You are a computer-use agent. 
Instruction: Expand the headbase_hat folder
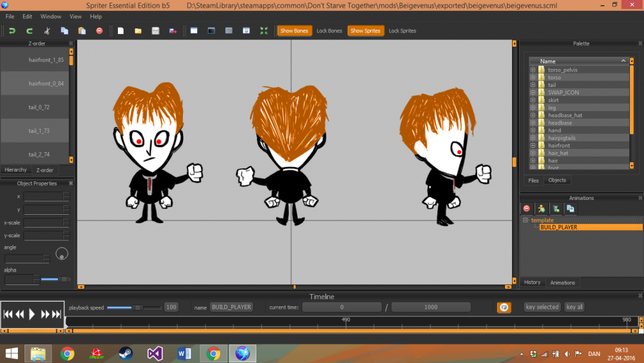pos(533,115)
